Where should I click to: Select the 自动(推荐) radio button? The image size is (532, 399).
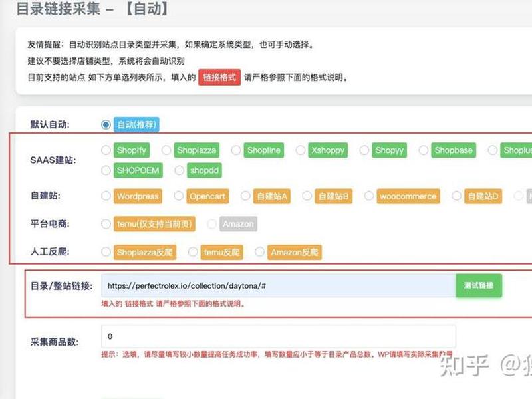(106, 124)
